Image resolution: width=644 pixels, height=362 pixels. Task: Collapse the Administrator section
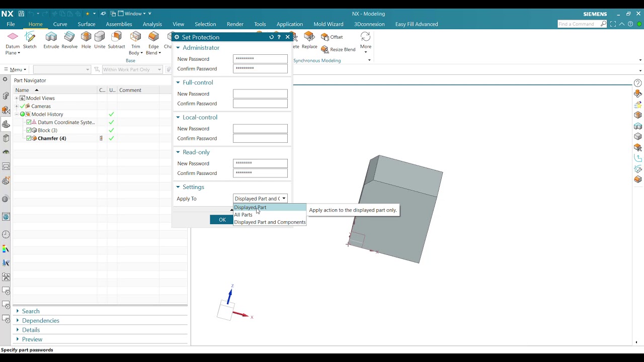(178, 48)
